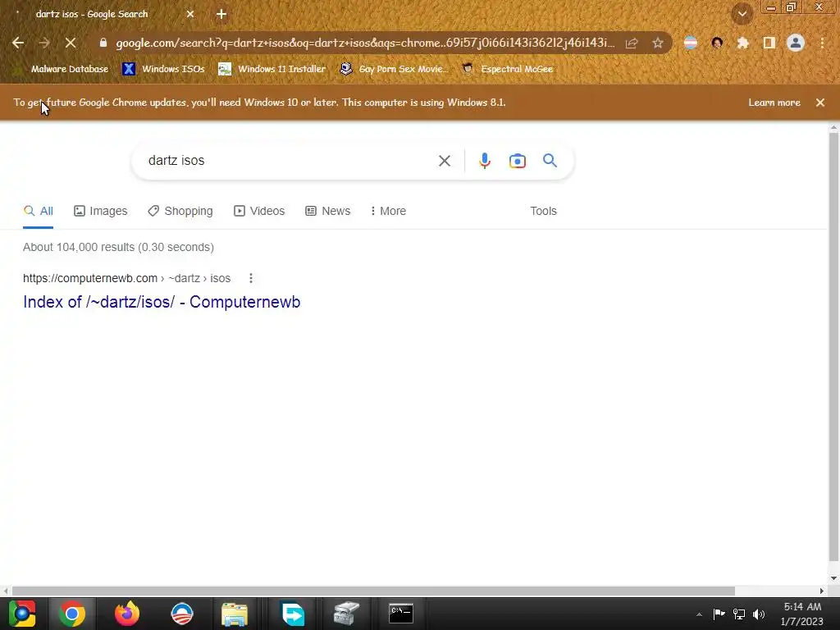Open Chrome three-dot menu
The image size is (840, 630).
tap(822, 43)
